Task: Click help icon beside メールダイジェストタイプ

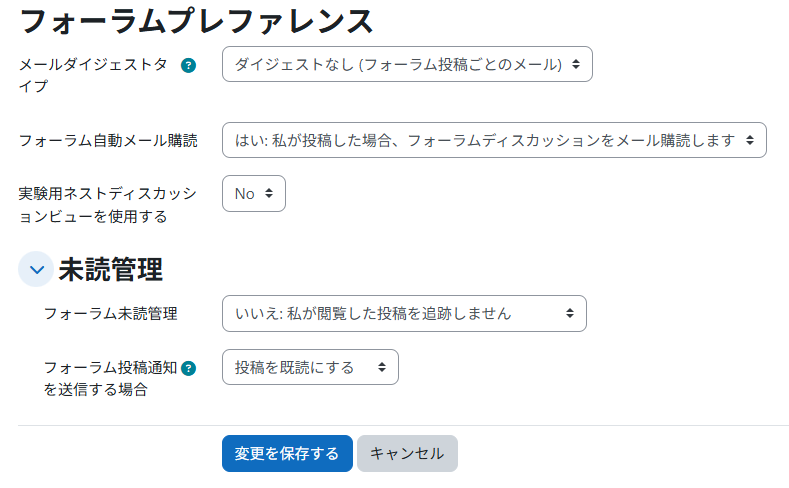Action: point(188,65)
